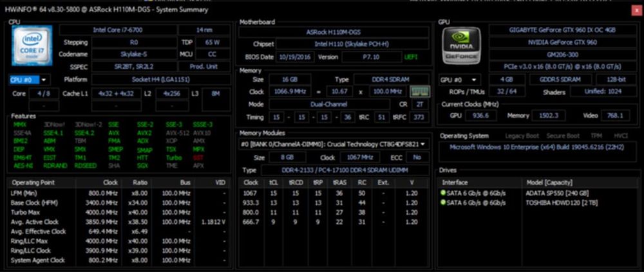Select the Avg. Active Clock row

[119, 222]
